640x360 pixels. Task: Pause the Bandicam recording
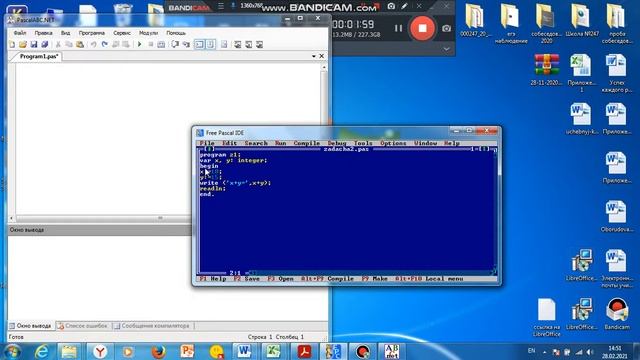398,28
